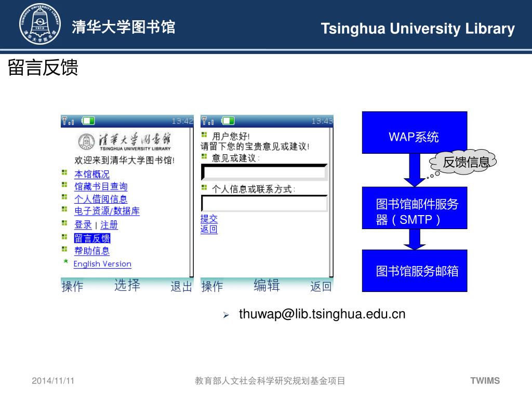Click the left phone vertical scrollbar

click(191, 202)
